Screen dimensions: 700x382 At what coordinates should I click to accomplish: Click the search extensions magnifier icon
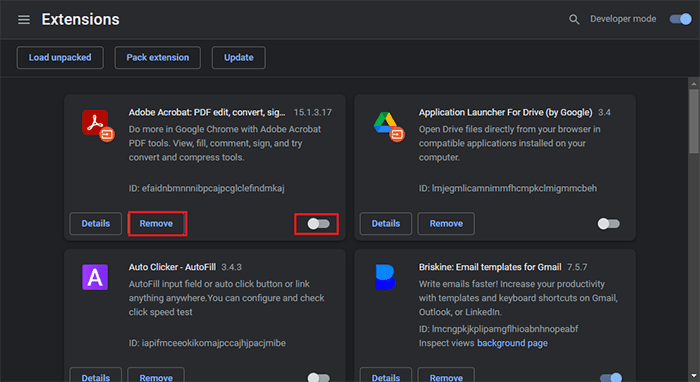[574, 19]
